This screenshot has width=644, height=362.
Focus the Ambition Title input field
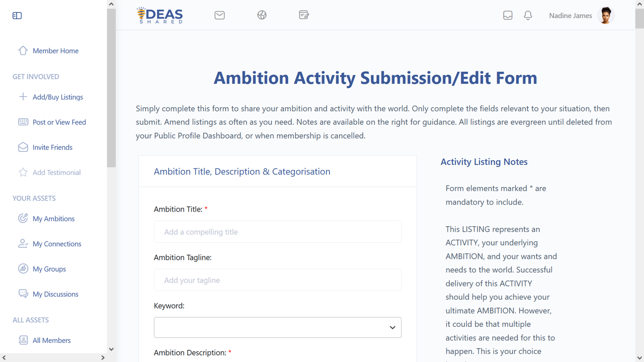pyautogui.click(x=278, y=232)
